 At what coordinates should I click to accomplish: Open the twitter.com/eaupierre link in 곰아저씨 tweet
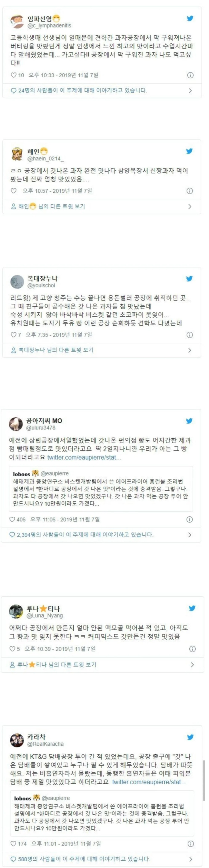(x=84, y=457)
